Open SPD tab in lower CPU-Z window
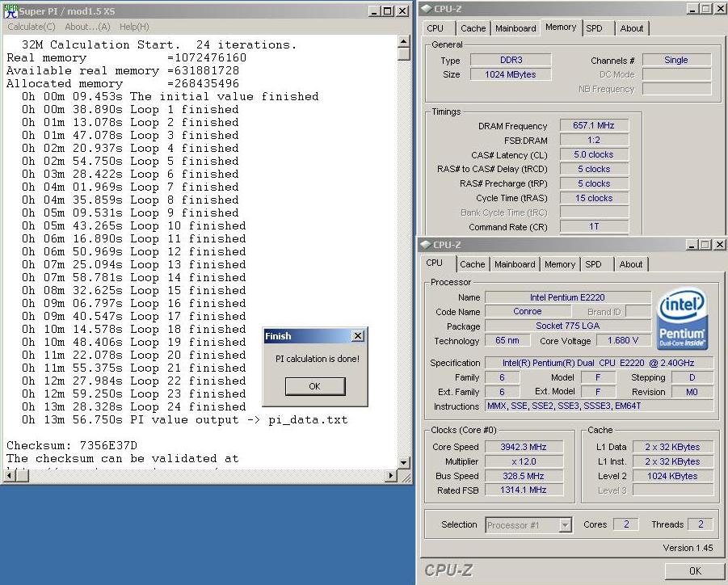The width and height of the screenshot is (728, 585). pyautogui.click(x=593, y=264)
